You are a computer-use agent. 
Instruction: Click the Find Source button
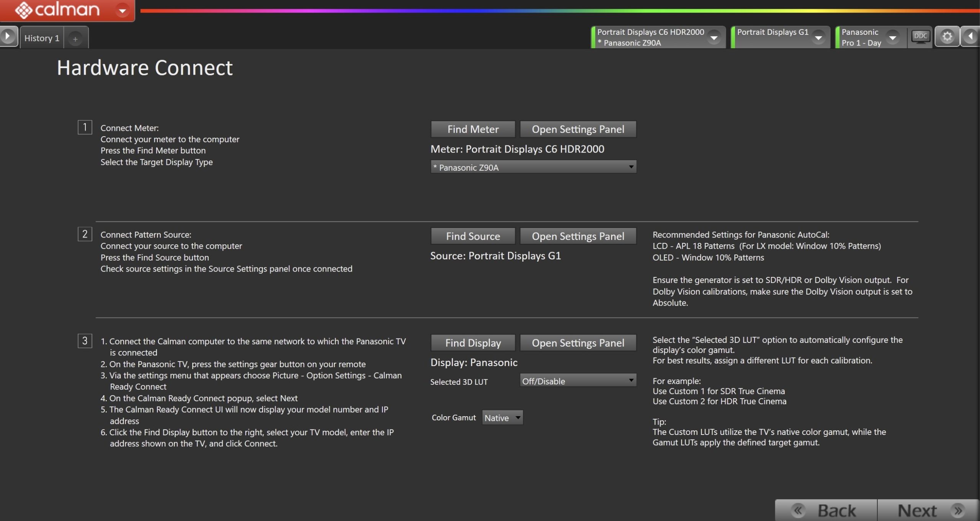(473, 236)
